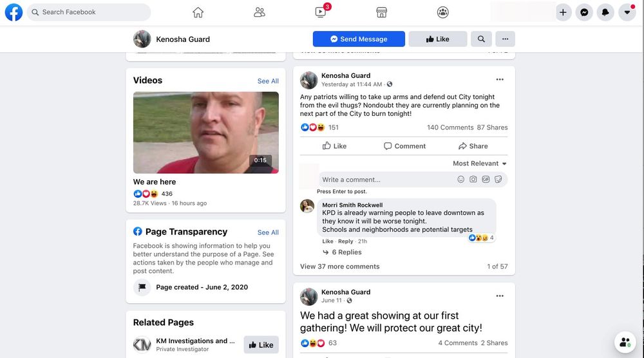This screenshot has height=358, width=644.
Task: Open the Messenger icon in top bar
Action: tap(584, 12)
